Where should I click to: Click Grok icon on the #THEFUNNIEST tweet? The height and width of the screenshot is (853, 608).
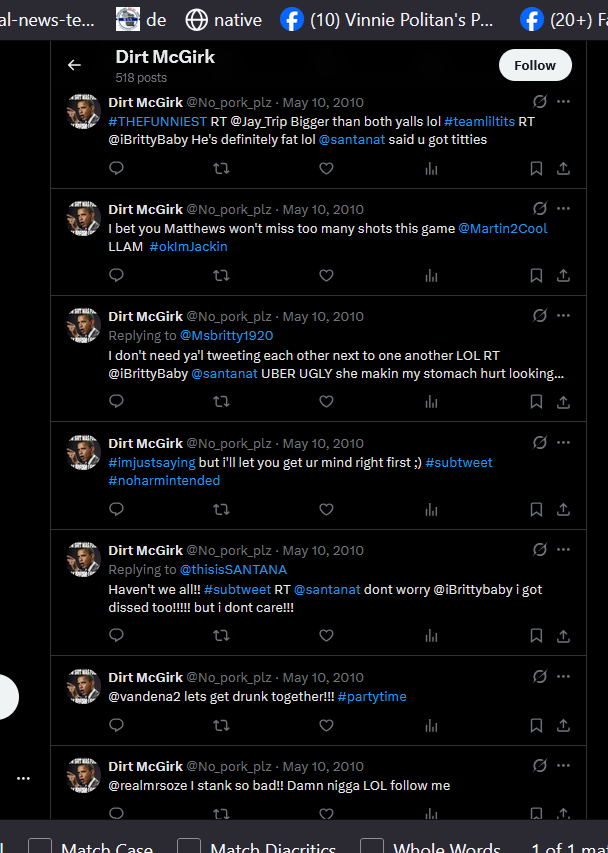click(539, 102)
